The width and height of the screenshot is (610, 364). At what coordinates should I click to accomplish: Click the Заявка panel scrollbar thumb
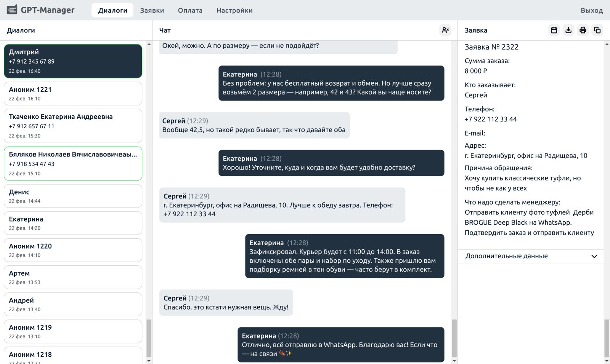click(607, 338)
